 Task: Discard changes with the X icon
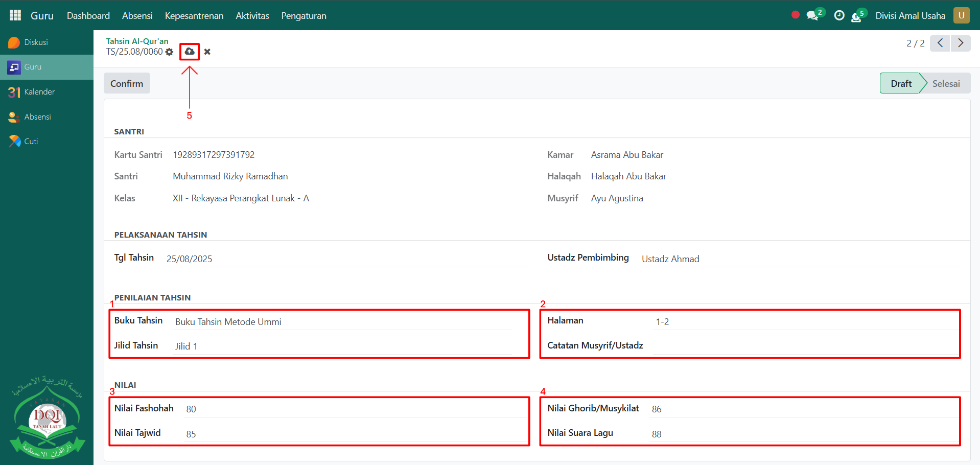[x=207, y=52]
